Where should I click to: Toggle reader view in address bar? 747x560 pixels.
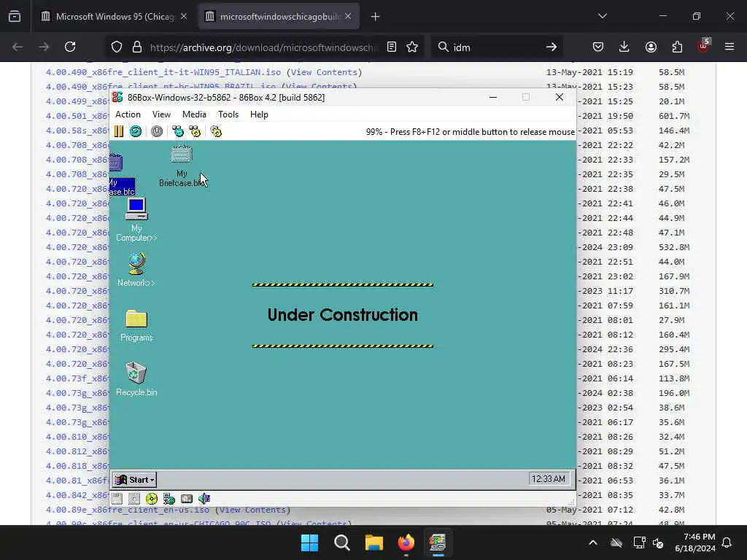pyautogui.click(x=392, y=47)
